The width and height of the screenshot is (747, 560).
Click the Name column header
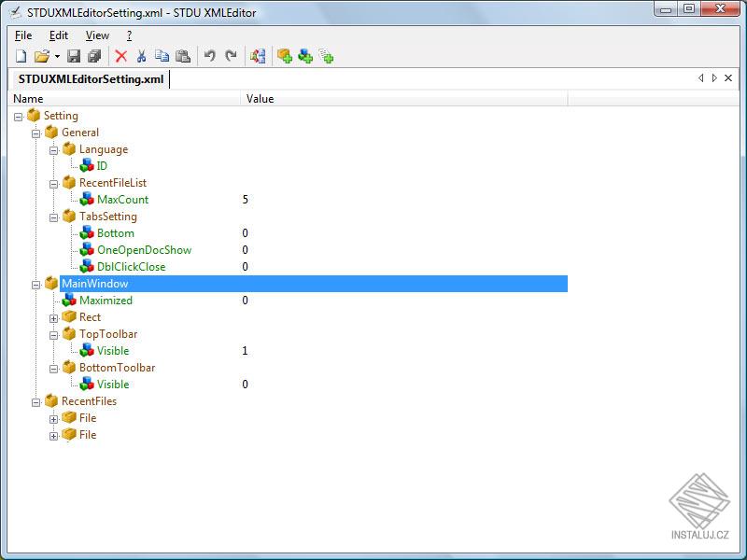click(126, 99)
